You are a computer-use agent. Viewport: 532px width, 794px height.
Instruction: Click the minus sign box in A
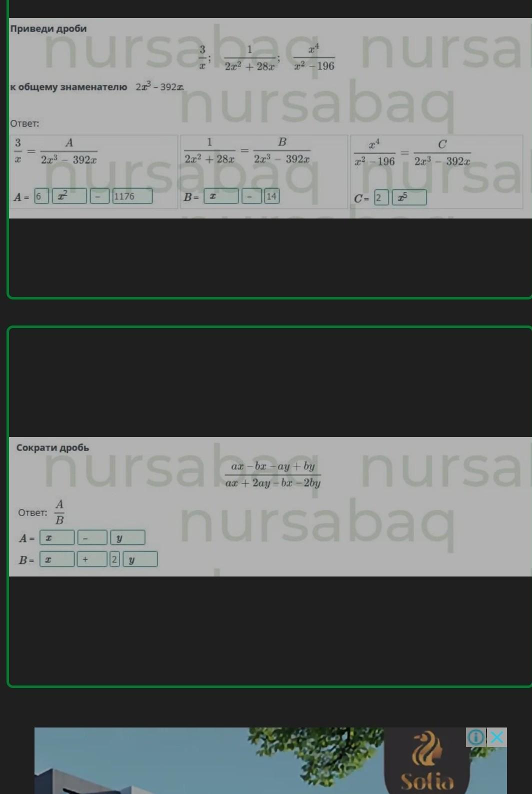pyautogui.click(x=99, y=196)
